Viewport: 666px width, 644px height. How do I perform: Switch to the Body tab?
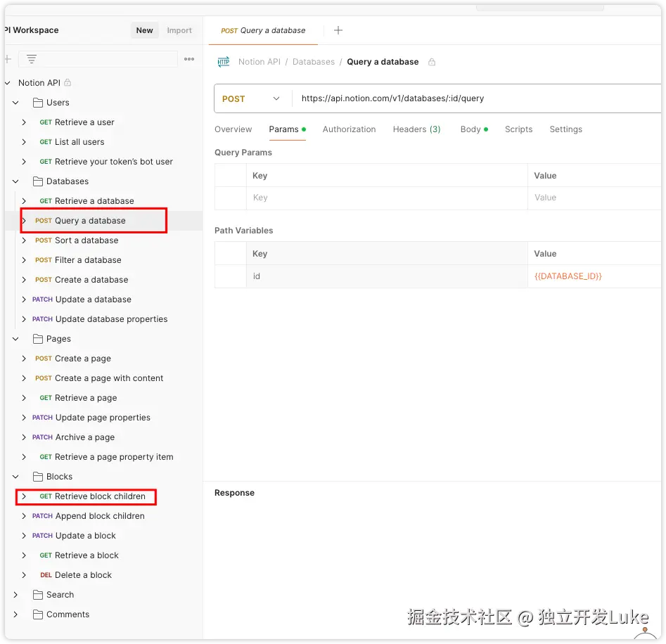tap(474, 129)
